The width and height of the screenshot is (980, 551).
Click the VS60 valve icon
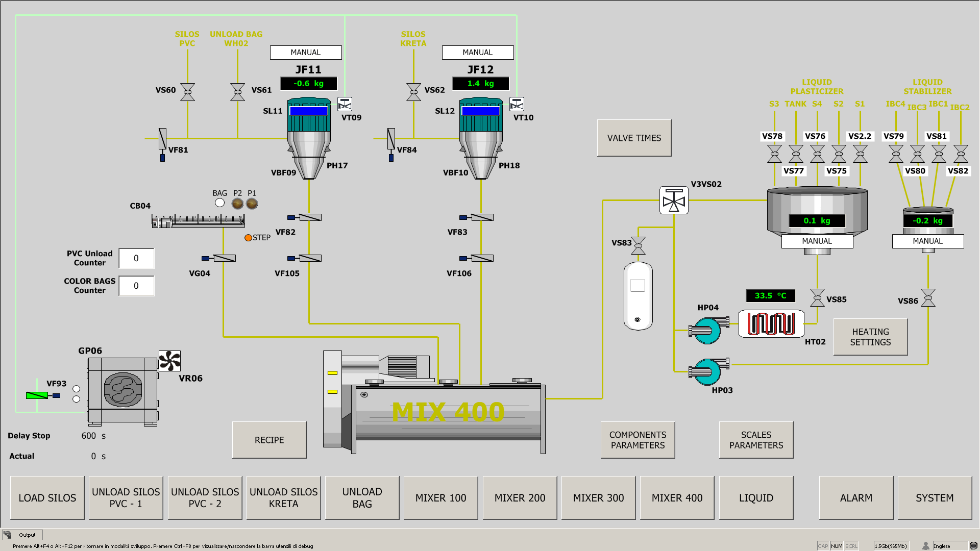[x=187, y=92]
